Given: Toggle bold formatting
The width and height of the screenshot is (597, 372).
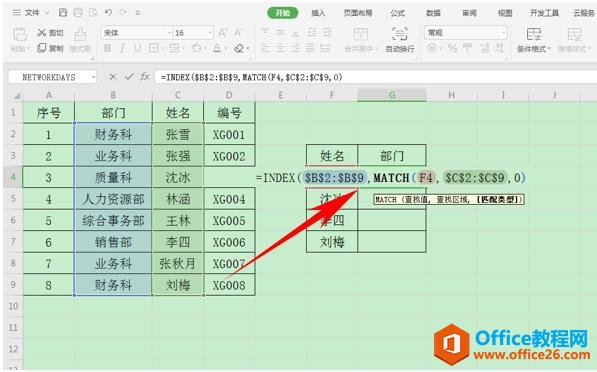Looking at the screenshot, I should [107, 48].
